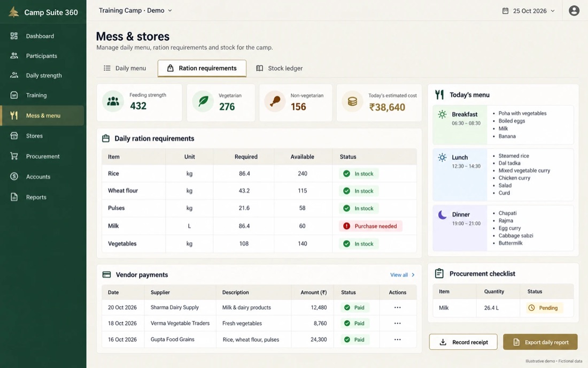Viewport: 588px width, 368px height.
Task: Click the Paid badge for Sharma Dairy Supply
Action: pos(355,308)
